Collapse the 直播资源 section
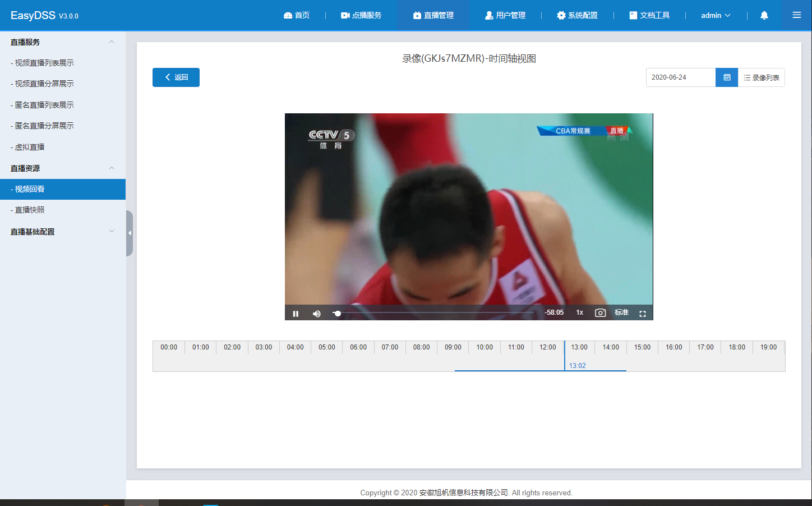This screenshot has height=506, width=812. 63,168
